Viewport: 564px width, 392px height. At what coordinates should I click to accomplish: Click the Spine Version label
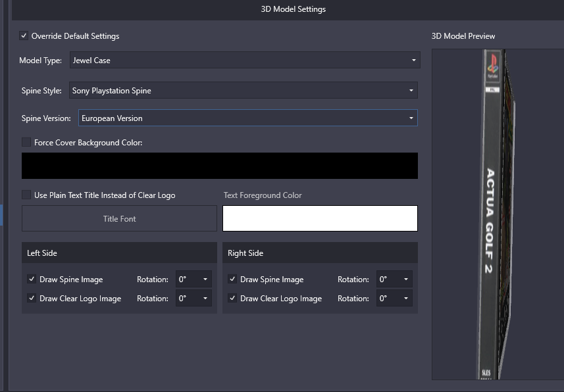click(x=46, y=118)
